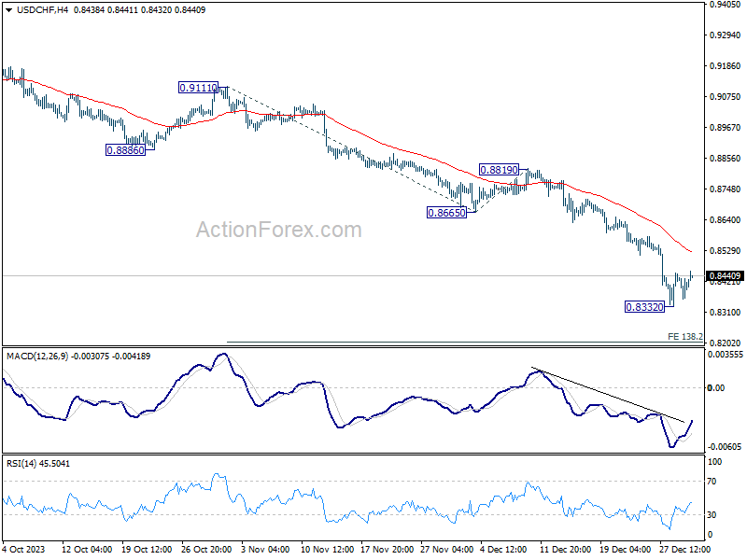The width and height of the screenshot is (747, 560).
Task: Click the RSI(14) 45.5041 indicator title
Action: tap(38, 463)
